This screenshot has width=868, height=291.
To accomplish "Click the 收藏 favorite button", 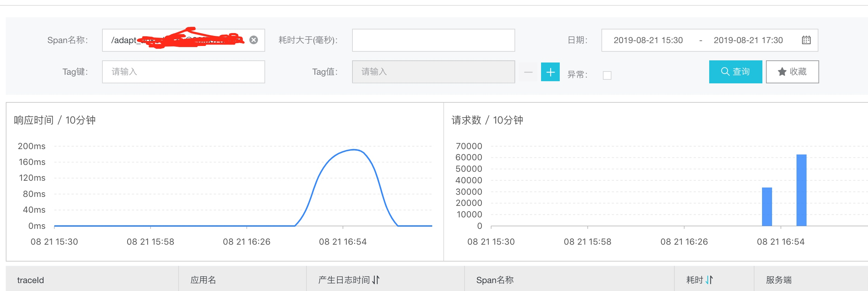I will 792,72.
